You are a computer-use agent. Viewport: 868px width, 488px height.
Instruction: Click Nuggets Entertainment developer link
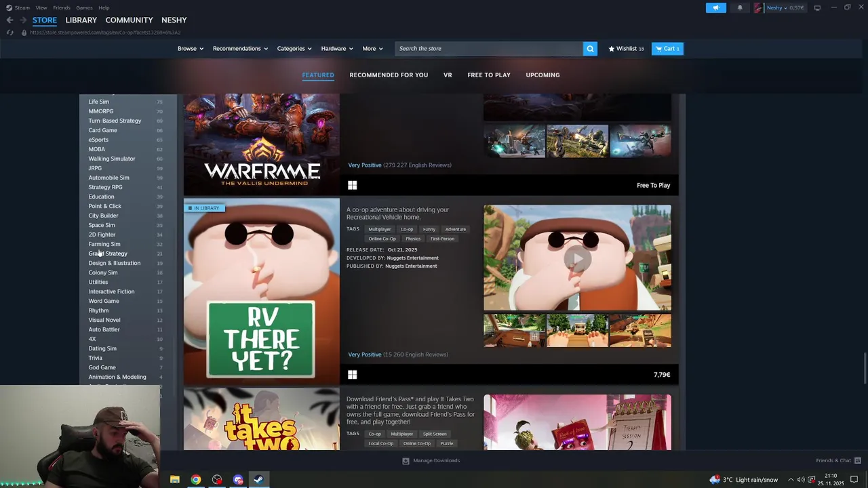412,258
